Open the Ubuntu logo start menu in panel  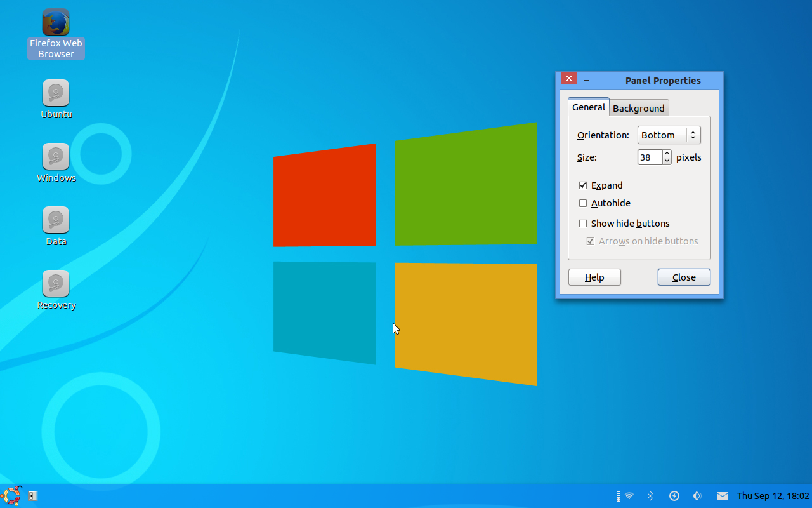point(11,496)
